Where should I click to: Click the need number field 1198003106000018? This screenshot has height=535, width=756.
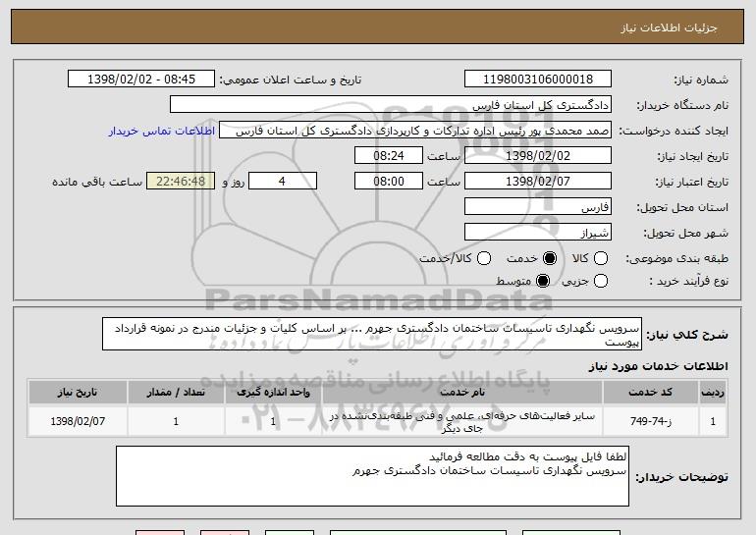(538, 80)
